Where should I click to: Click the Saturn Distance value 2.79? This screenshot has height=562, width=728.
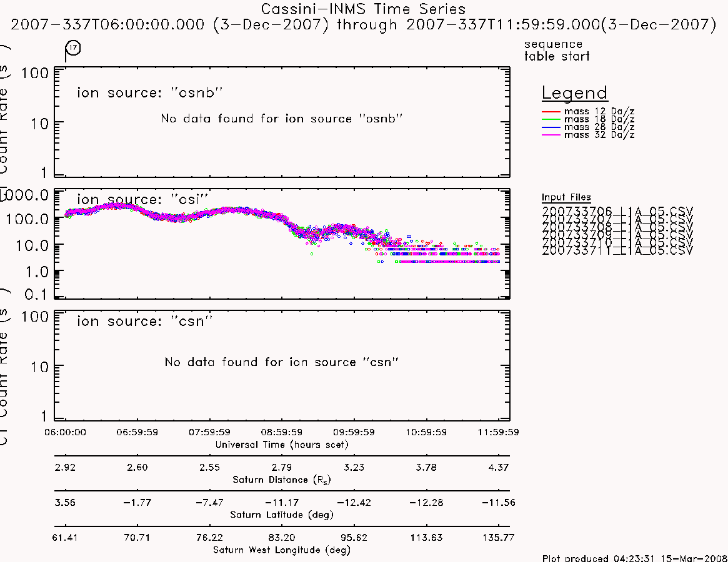[x=281, y=467]
